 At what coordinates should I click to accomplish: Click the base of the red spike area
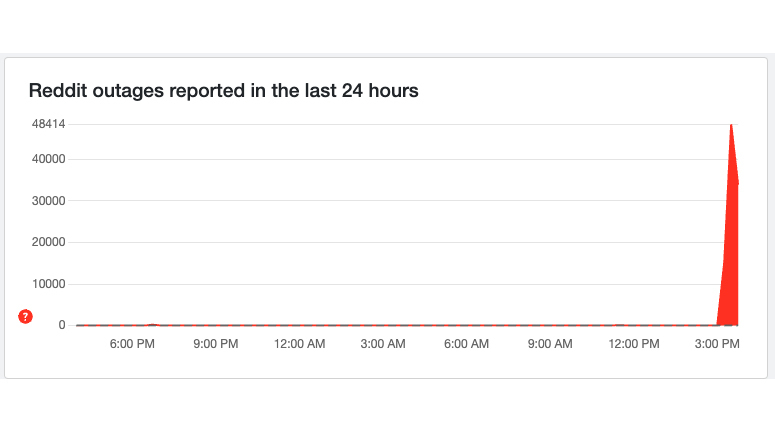coord(728,322)
